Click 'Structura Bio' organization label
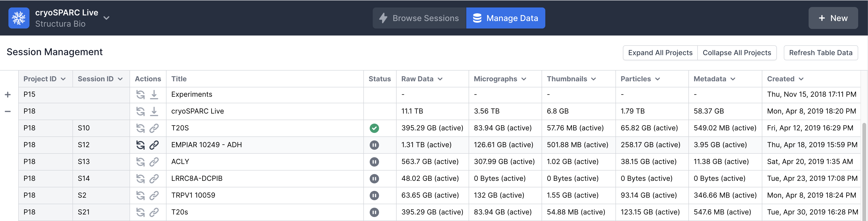Screen dimensions: 868x221 tap(60, 24)
